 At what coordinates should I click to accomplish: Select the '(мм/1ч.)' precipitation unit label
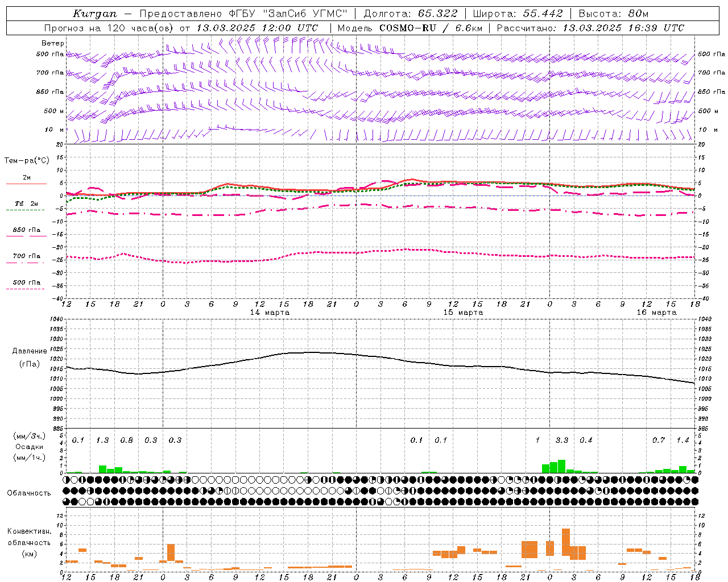(29, 458)
